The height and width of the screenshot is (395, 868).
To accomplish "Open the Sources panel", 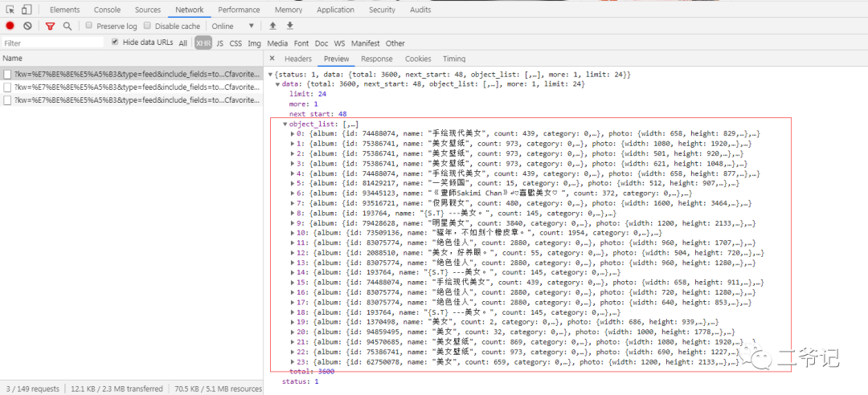I will (x=148, y=10).
